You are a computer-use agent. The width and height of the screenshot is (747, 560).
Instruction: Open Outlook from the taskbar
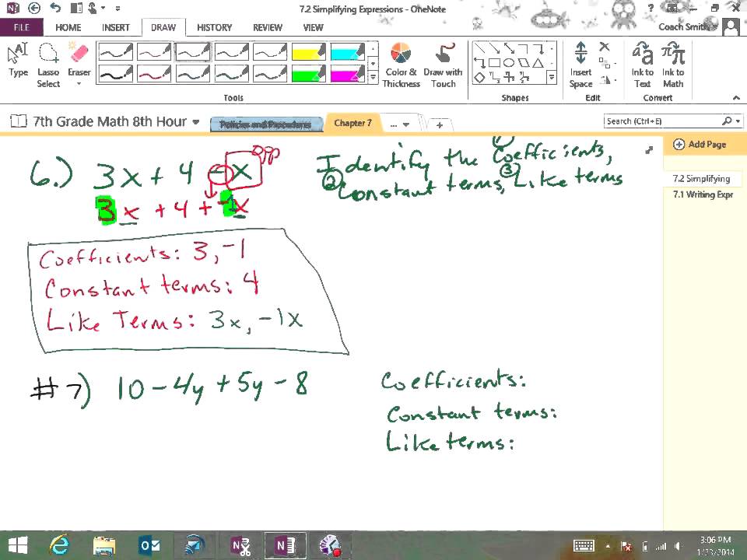(x=149, y=544)
